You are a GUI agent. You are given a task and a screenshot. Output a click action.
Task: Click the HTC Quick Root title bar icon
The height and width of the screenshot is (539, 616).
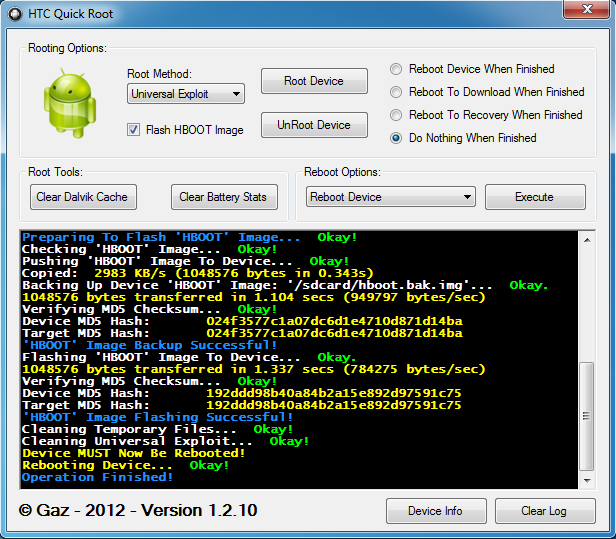coord(17,14)
